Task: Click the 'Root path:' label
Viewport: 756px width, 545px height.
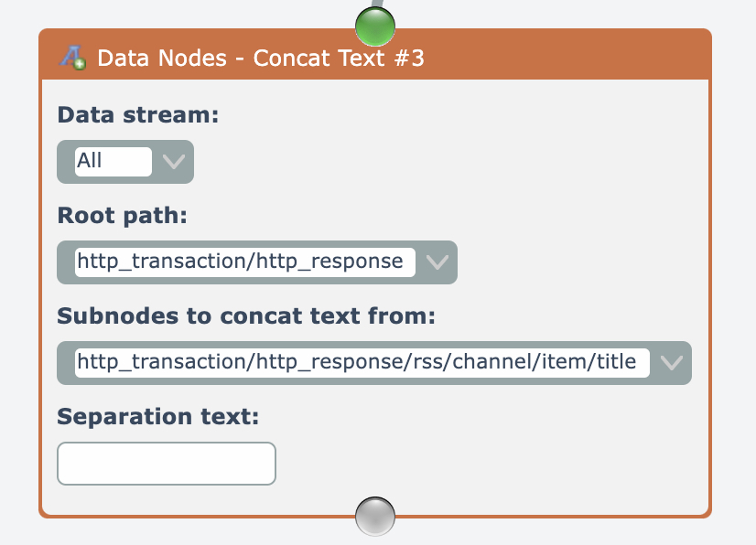Action: coord(122,216)
